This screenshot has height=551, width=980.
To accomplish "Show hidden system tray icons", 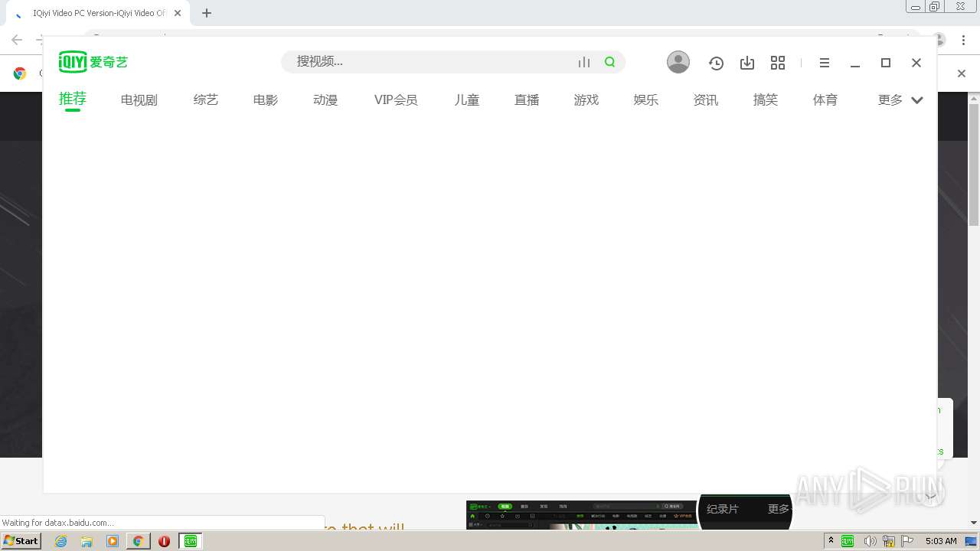I will point(831,541).
